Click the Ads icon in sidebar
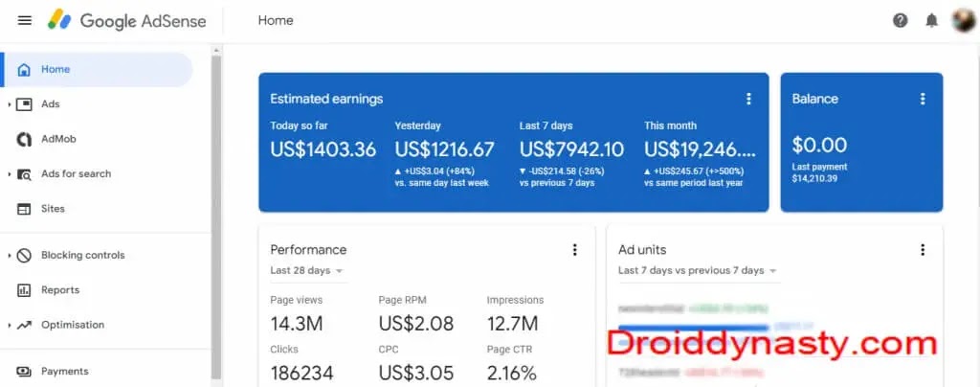This screenshot has height=387, width=980. [x=24, y=104]
